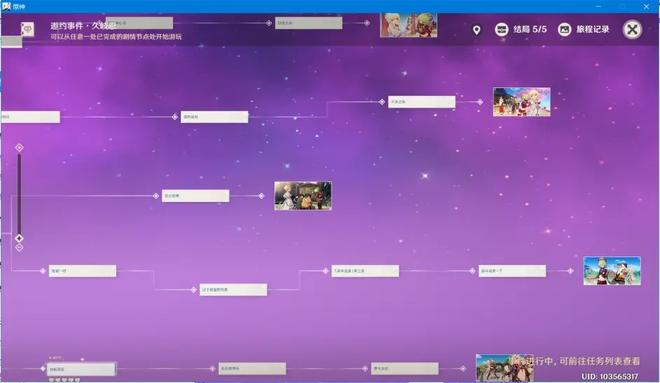Open the festival crowd ending thumbnail
660x383 pixels.
click(522, 102)
